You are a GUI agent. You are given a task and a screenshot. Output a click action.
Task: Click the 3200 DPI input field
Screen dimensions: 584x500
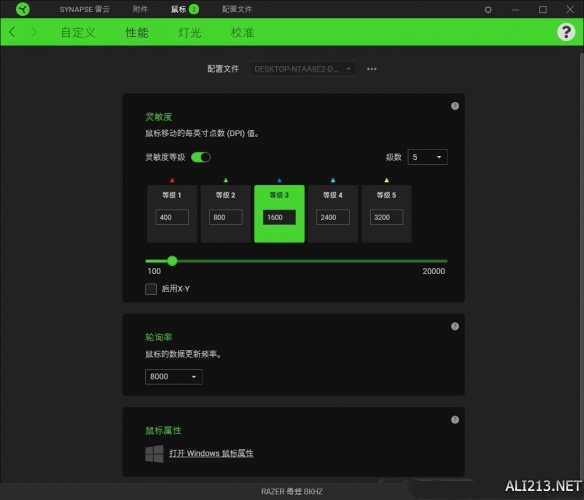click(x=387, y=217)
